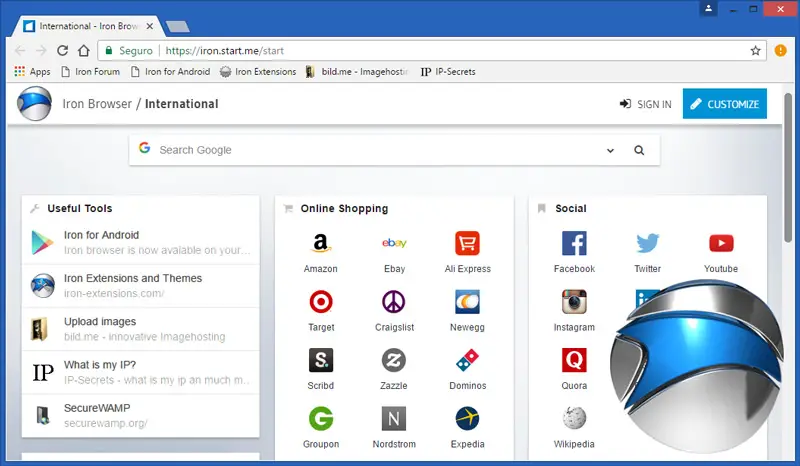Screen dimensions: 800x466
Task: Open the Facebook social icon
Action: [x=574, y=243]
